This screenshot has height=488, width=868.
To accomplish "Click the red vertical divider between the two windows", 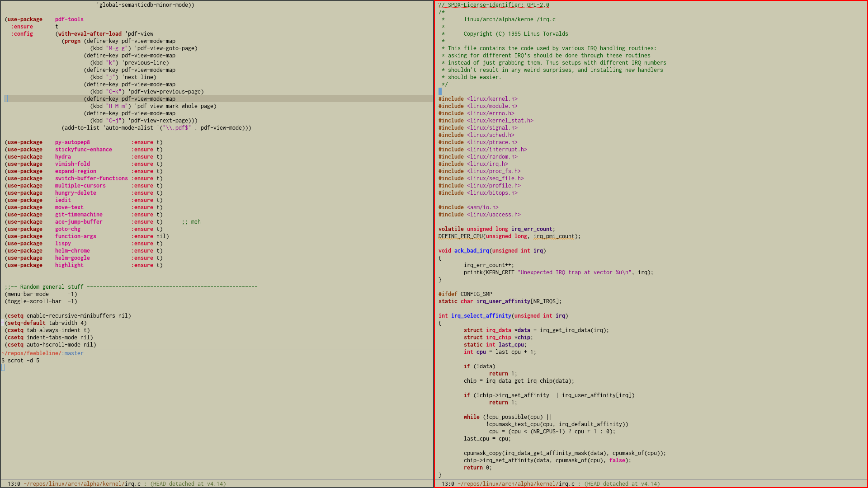I will [434, 244].
